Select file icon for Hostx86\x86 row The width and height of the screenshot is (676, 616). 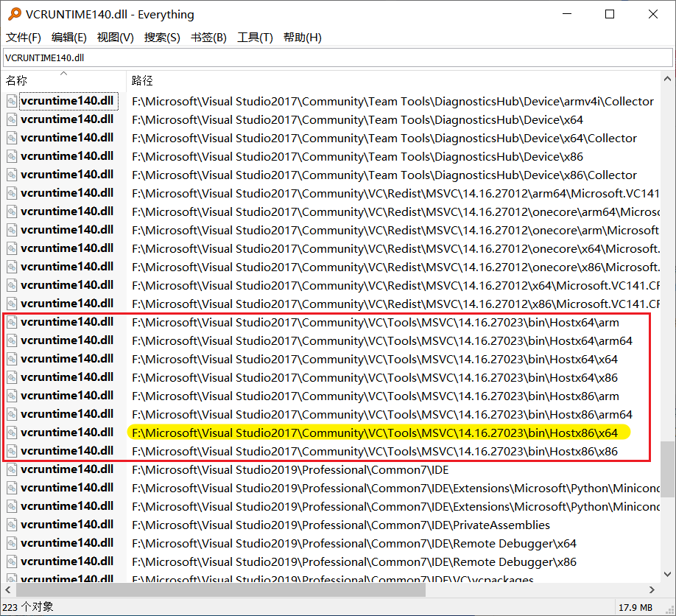coord(12,451)
